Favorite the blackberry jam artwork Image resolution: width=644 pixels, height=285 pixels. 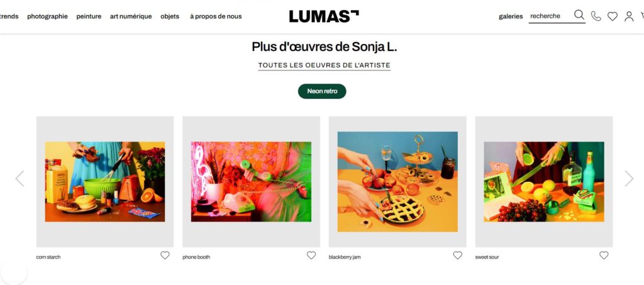[x=458, y=255]
